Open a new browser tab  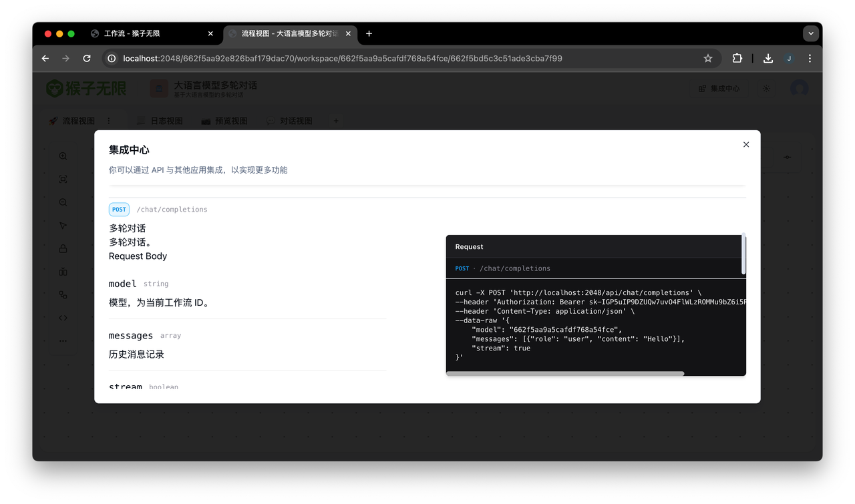tap(369, 33)
